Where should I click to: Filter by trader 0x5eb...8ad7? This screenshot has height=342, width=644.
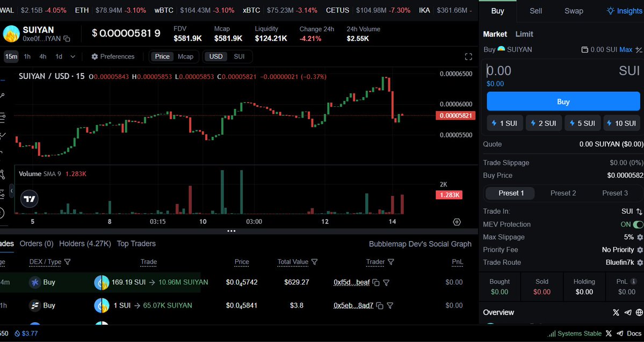pyautogui.click(x=390, y=306)
